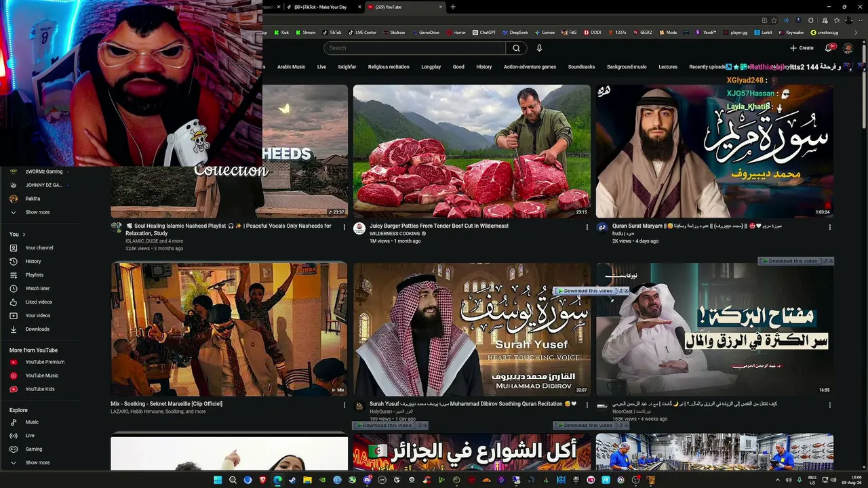Open Windows Start menu

tap(218, 480)
